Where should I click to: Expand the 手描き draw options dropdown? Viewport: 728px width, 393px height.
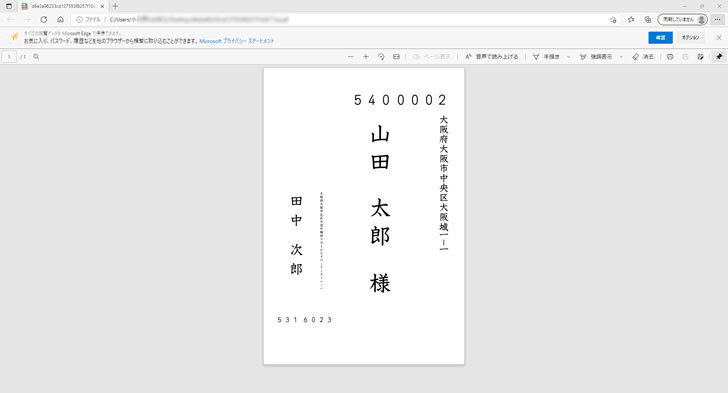(568, 57)
